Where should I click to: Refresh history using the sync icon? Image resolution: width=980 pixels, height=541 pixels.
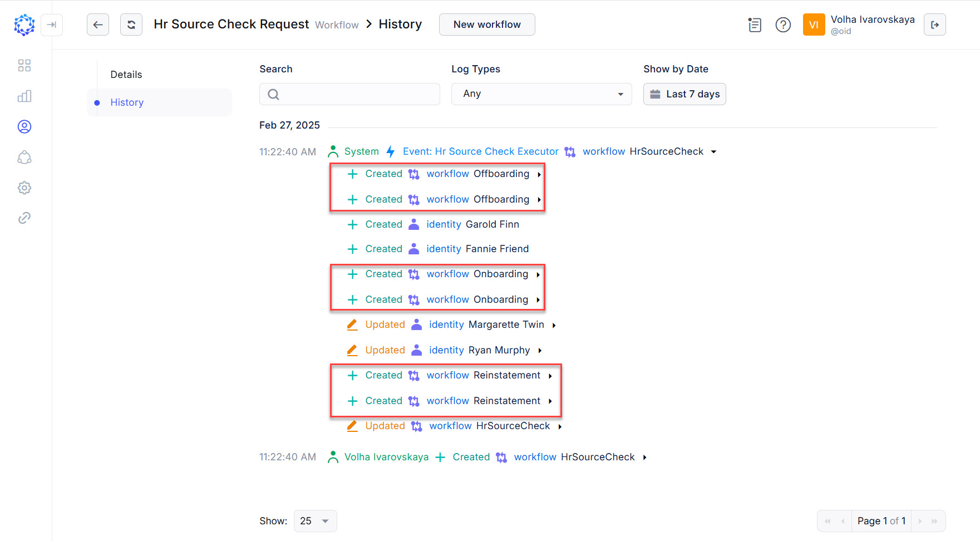pos(131,24)
